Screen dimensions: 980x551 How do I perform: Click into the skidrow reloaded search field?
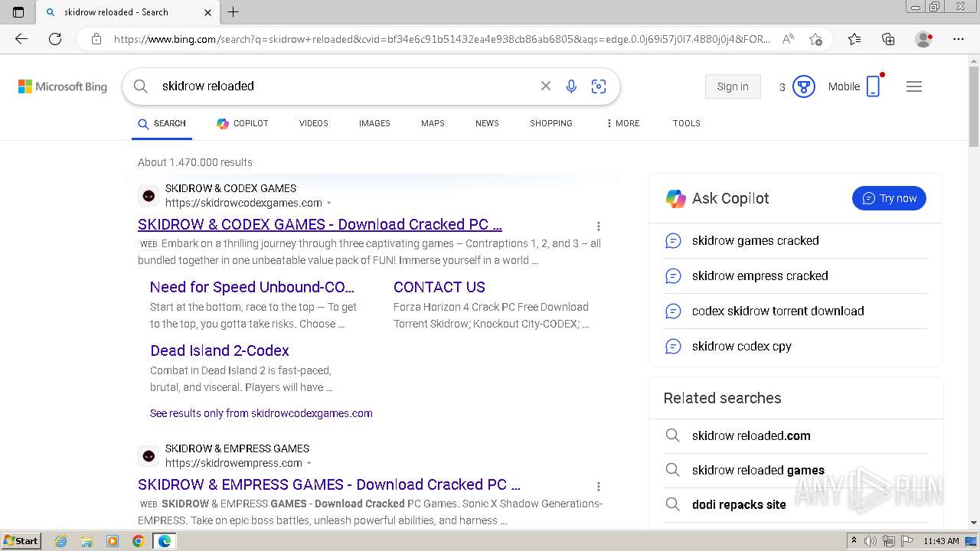point(345,86)
